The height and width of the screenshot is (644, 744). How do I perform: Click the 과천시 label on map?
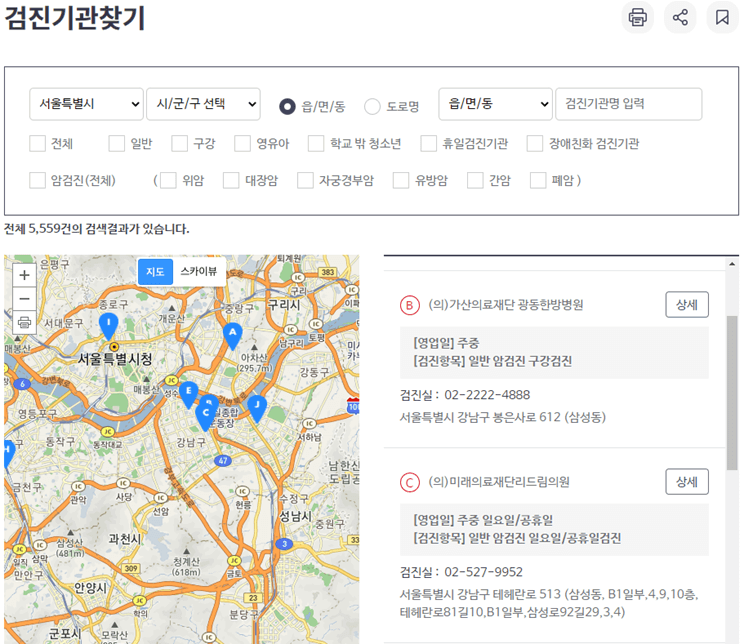point(125,539)
